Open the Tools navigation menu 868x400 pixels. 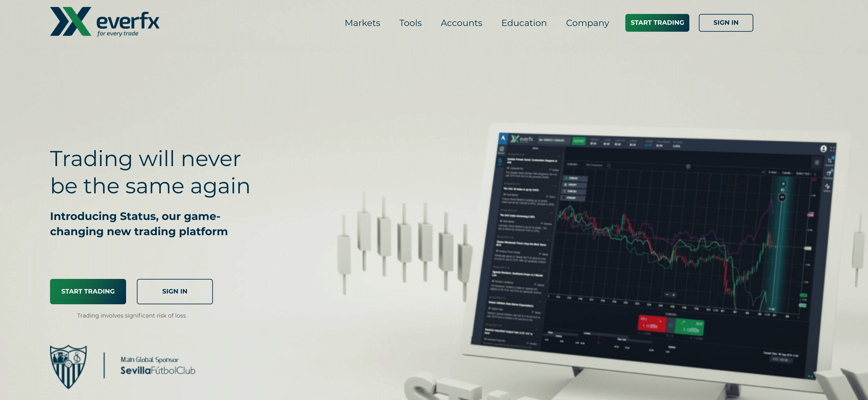410,23
